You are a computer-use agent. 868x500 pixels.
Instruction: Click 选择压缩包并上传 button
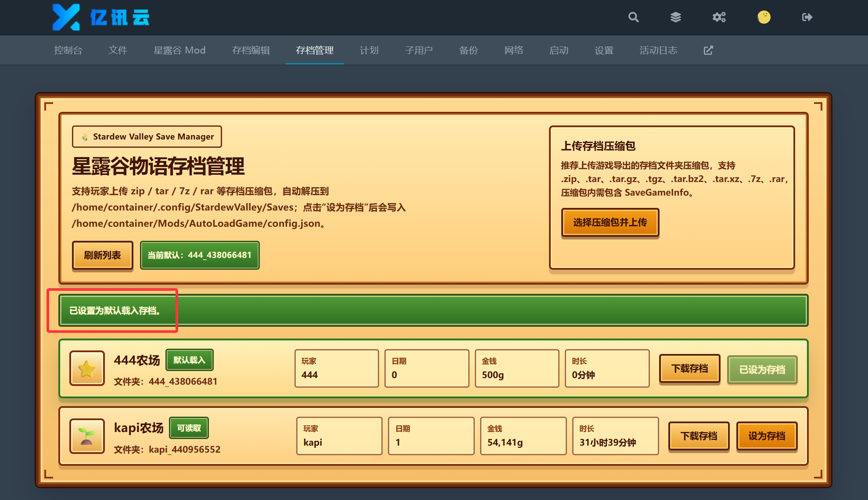click(x=610, y=222)
